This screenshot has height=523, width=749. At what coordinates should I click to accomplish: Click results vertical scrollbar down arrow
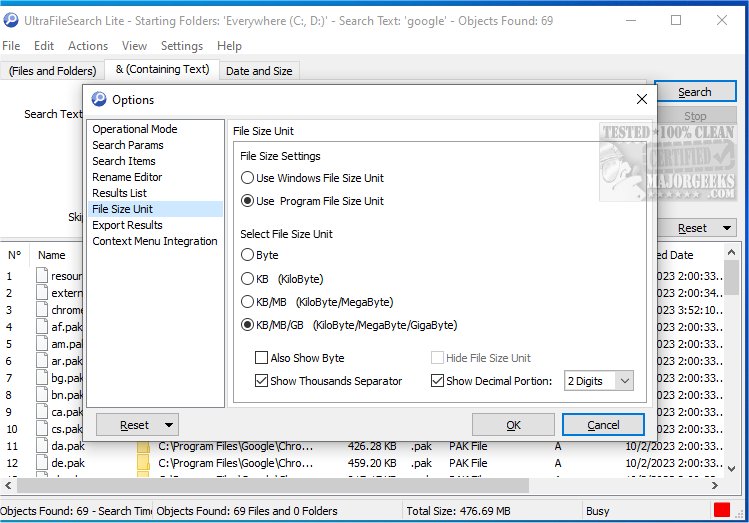(x=731, y=469)
